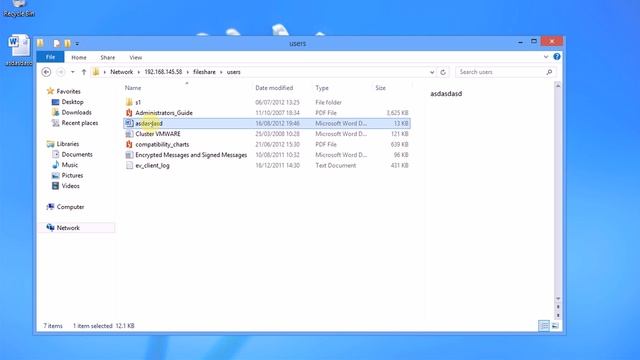Image resolution: width=640 pixels, height=360 pixels.
Task: Sort files by Size column header
Action: coord(380,88)
